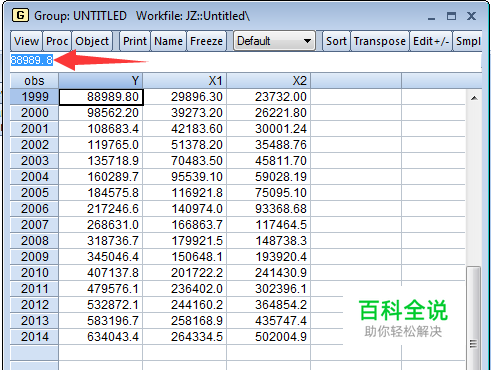Select row header 2000
Screen dimensions: 491x370
pyautogui.click(x=34, y=113)
